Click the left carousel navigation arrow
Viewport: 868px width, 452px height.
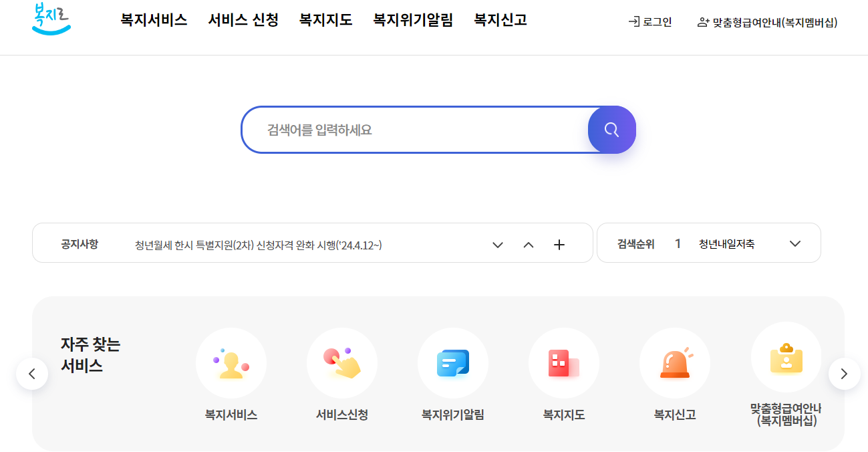[x=31, y=374]
